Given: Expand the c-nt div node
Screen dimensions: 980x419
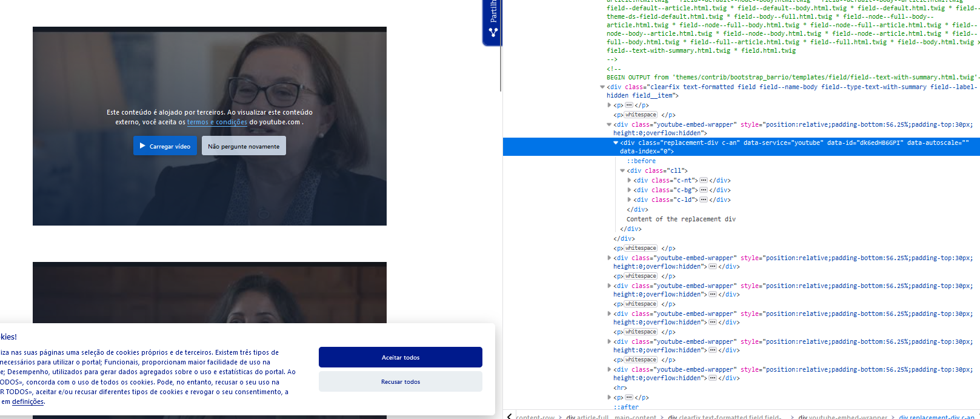Looking at the screenshot, I should (x=629, y=180).
